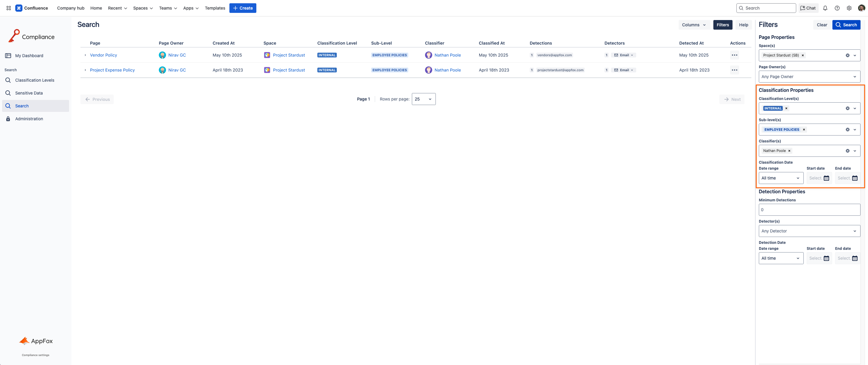Select Classification Levels in the sidebar
The image size is (868, 365).
34,80
